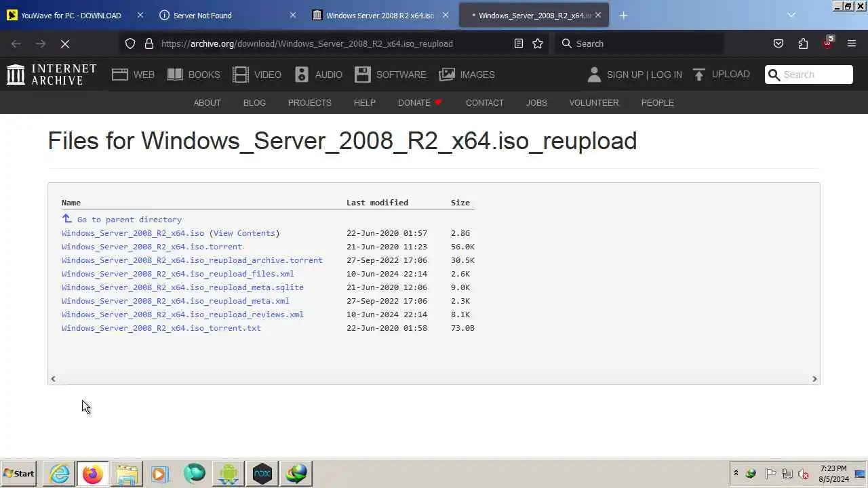Switch to the third Windows Server 2008 tab
The height and width of the screenshot is (488, 868).
click(x=380, y=15)
